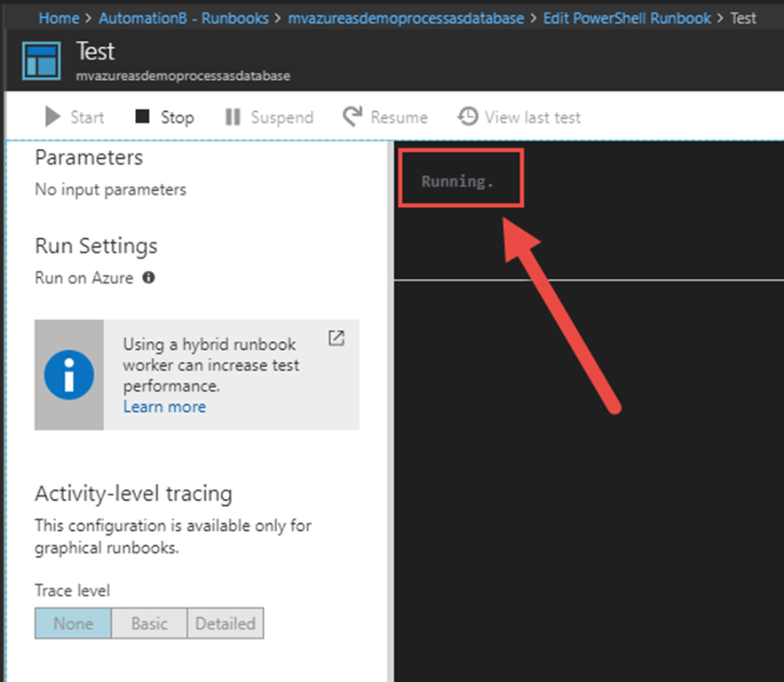Click the View last test clock icon
Viewport: 784px width, 682px height.
[x=467, y=117]
